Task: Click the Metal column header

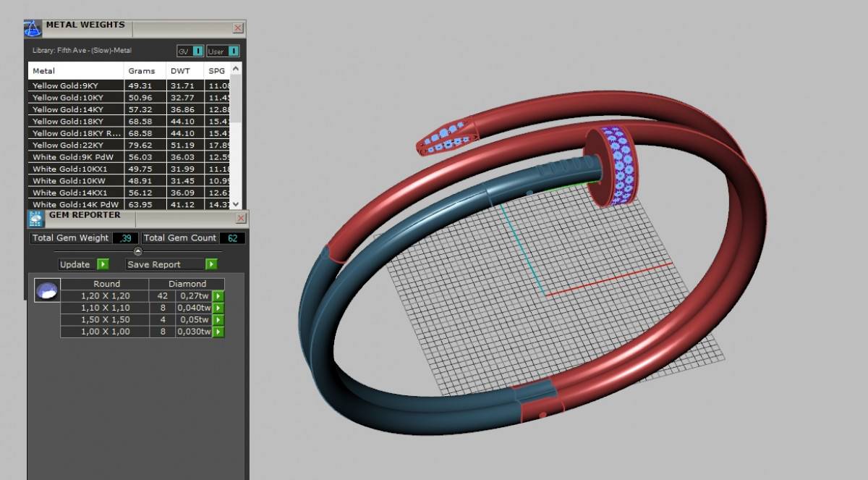Action: pyautogui.click(x=44, y=71)
